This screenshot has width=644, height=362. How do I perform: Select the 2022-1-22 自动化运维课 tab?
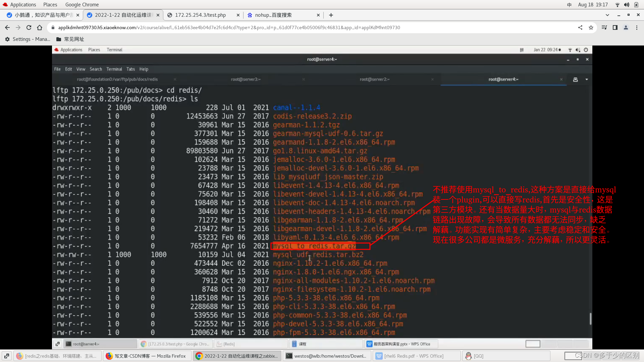(123, 15)
